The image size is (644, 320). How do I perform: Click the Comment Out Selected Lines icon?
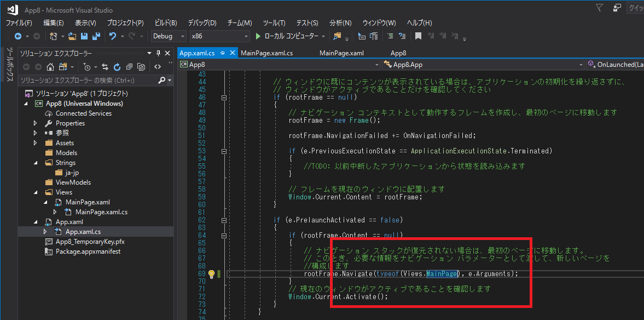(390, 36)
